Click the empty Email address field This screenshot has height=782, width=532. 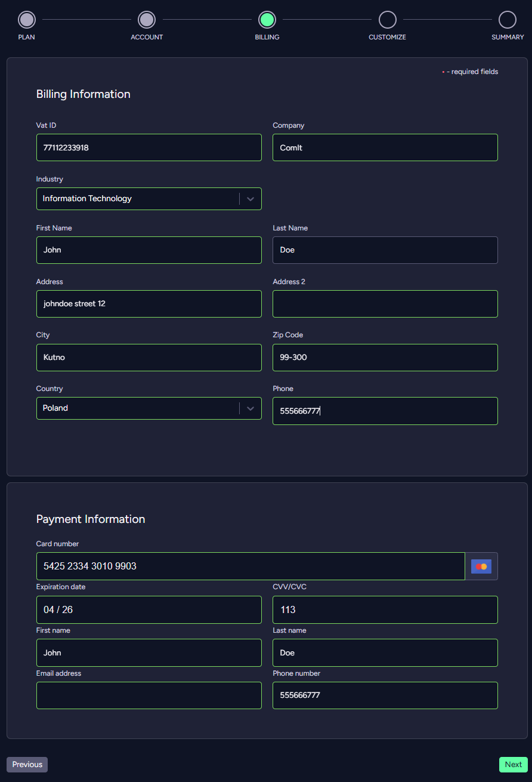click(x=149, y=695)
